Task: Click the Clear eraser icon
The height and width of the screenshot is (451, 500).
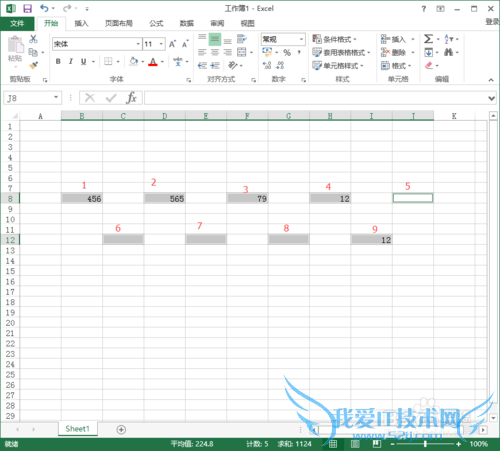Action: click(x=429, y=65)
